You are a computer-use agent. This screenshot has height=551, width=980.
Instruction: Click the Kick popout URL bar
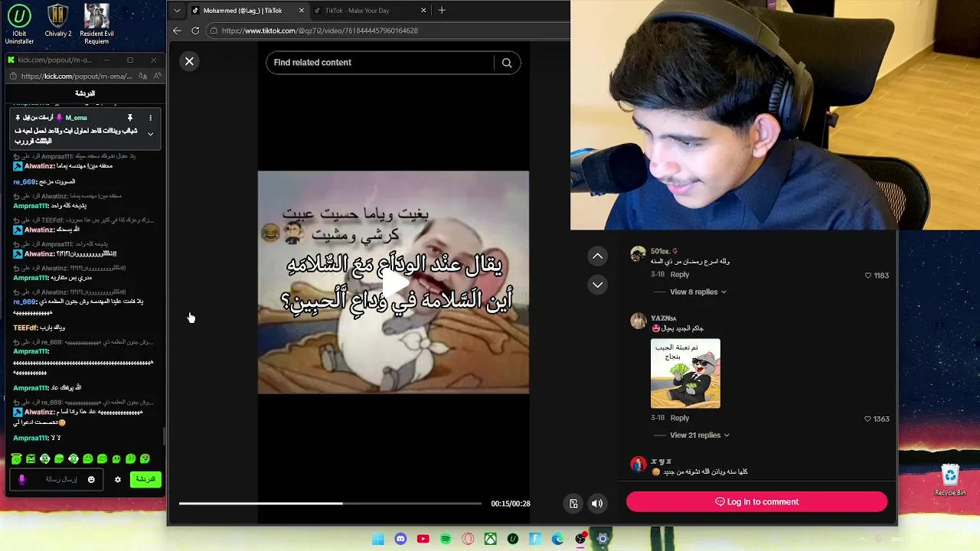point(77,76)
